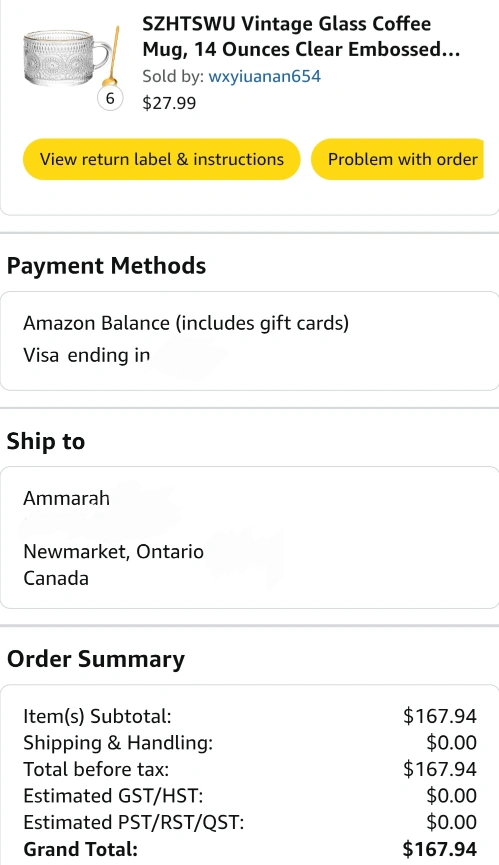This screenshot has height=865, width=499.
Task: Click the Order Summary heading
Action: tap(96, 659)
